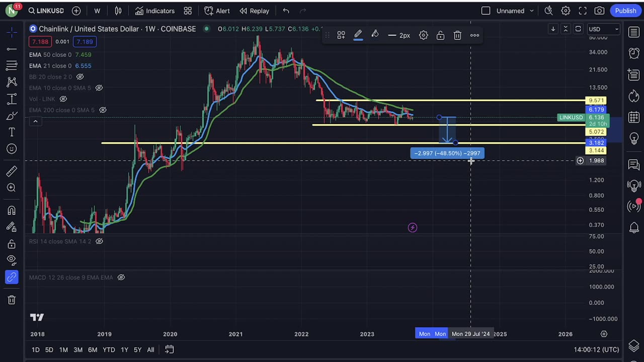Start bar Replay mode
This screenshot has width=644, height=362.
pos(254,11)
